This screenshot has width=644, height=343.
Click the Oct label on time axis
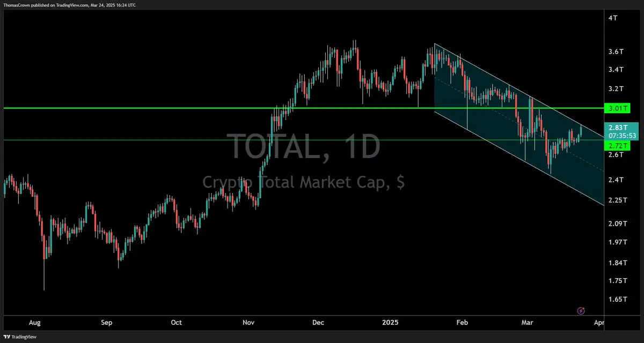176,323
